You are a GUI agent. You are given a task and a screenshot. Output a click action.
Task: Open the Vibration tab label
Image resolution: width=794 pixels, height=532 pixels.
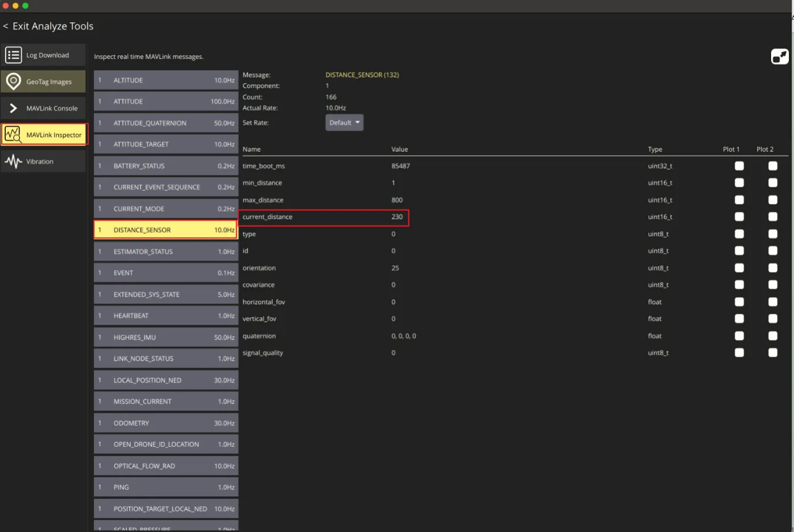point(40,161)
